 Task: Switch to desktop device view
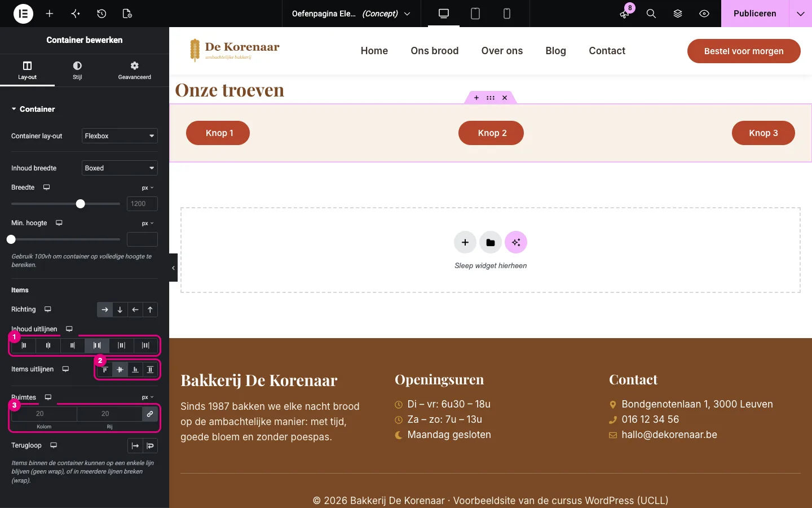click(444, 14)
